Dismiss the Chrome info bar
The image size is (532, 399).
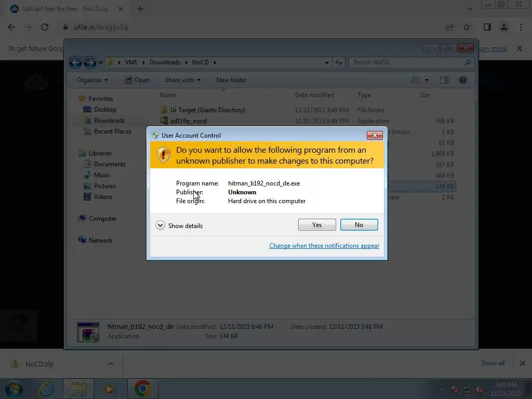(520, 48)
